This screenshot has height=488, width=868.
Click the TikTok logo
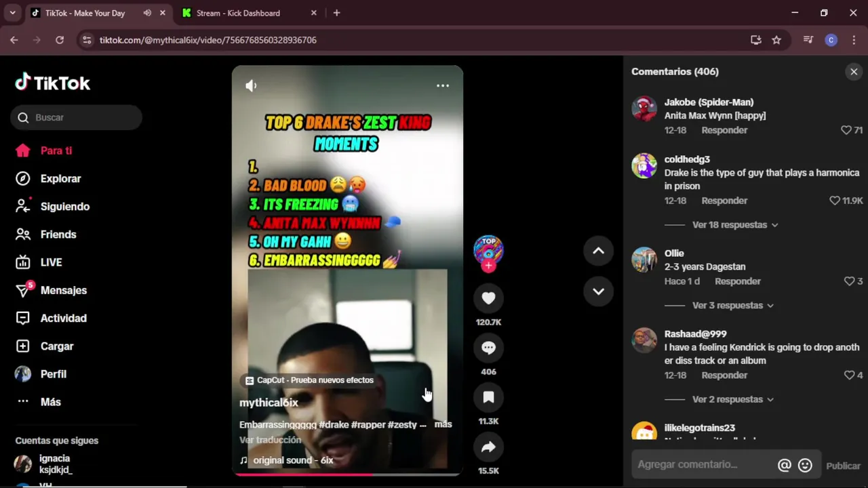pos(53,83)
